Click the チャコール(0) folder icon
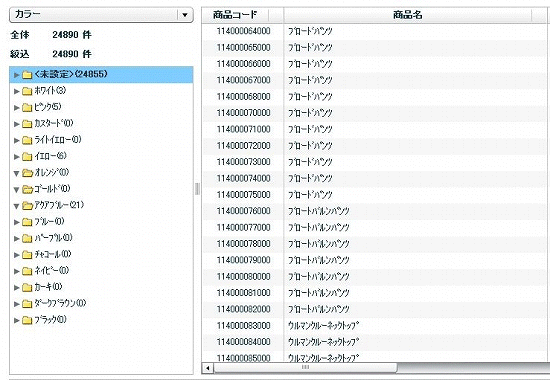This screenshot has height=380, width=550. point(27,255)
